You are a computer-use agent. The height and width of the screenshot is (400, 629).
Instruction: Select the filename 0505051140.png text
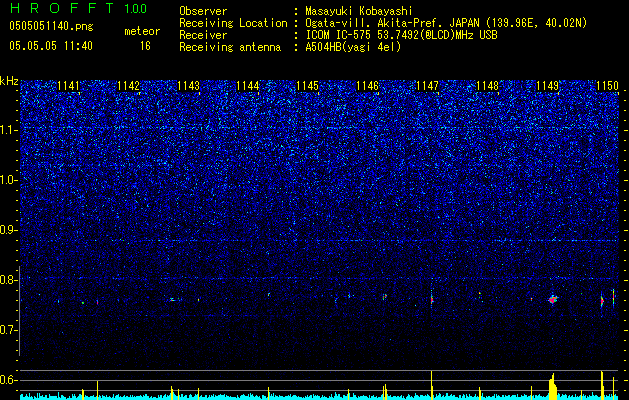pyautogui.click(x=51, y=27)
